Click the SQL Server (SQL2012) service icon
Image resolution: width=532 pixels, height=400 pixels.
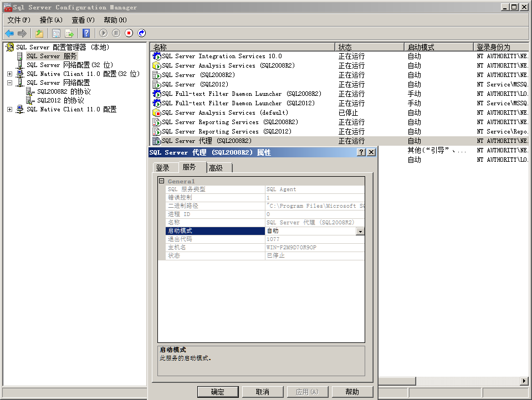(157, 84)
